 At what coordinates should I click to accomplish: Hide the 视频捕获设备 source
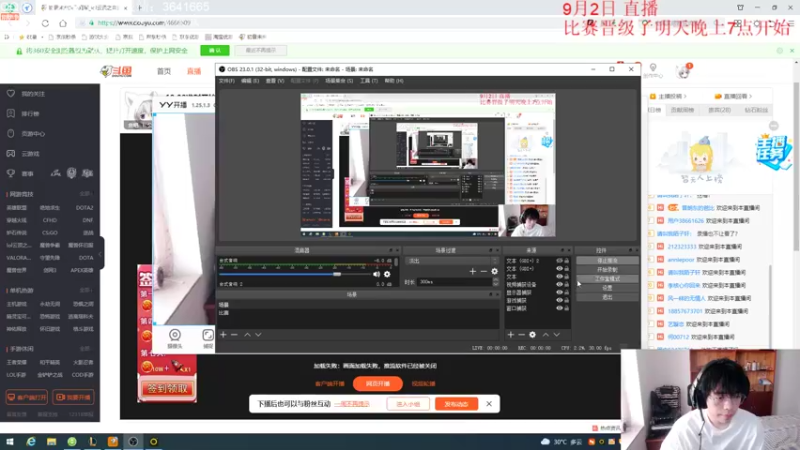[559, 284]
